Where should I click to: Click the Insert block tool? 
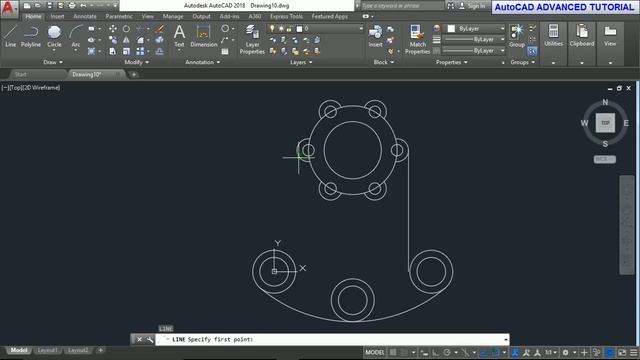[x=375, y=36]
